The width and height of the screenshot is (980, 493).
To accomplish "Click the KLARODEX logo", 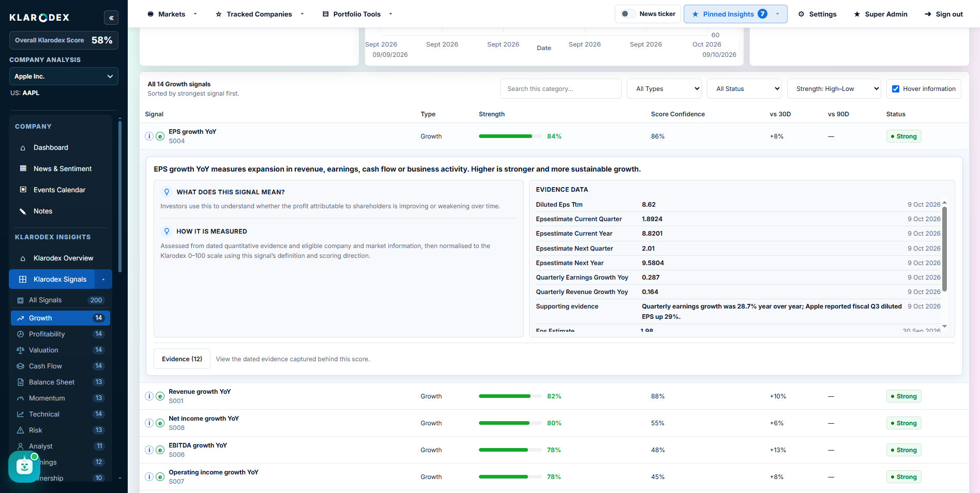I will click(x=39, y=18).
